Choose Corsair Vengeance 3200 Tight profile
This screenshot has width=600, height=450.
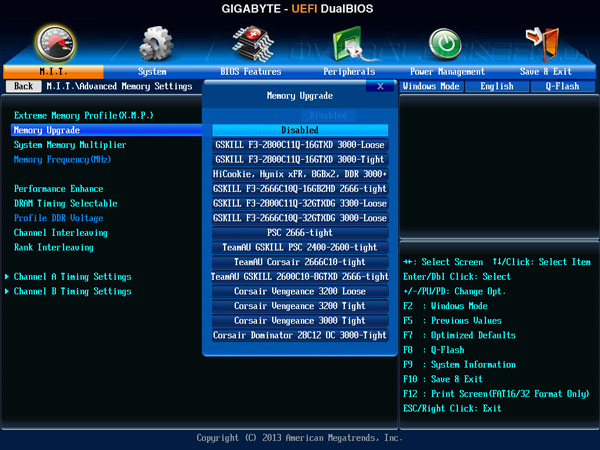pos(300,306)
